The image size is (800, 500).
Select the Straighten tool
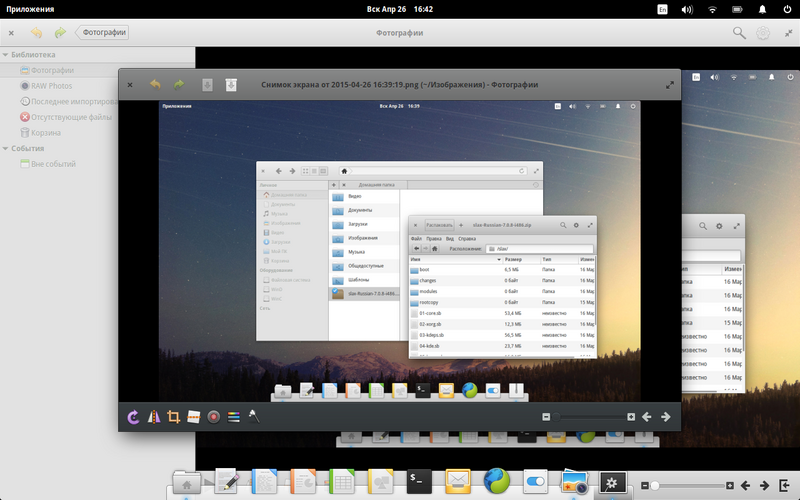(193, 417)
